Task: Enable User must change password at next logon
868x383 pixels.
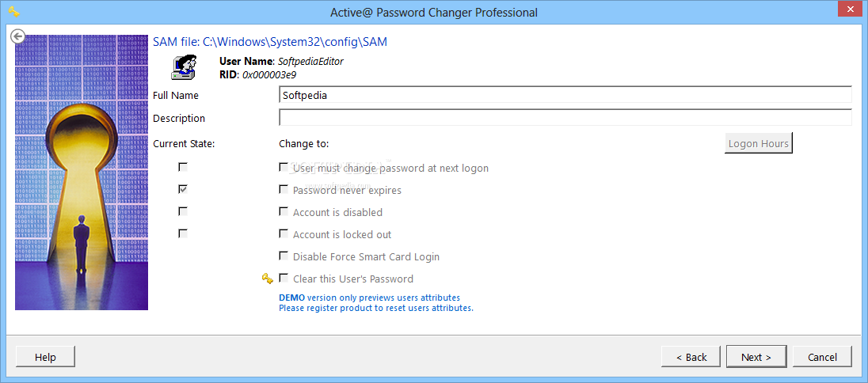Action: [284, 167]
